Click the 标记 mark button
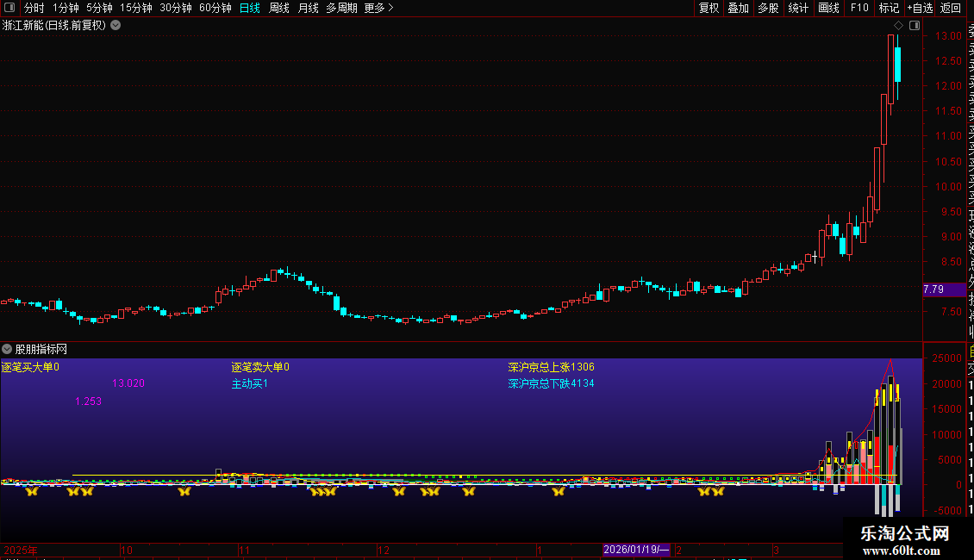Viewport: 974px width, 560px height. point(889,8)
